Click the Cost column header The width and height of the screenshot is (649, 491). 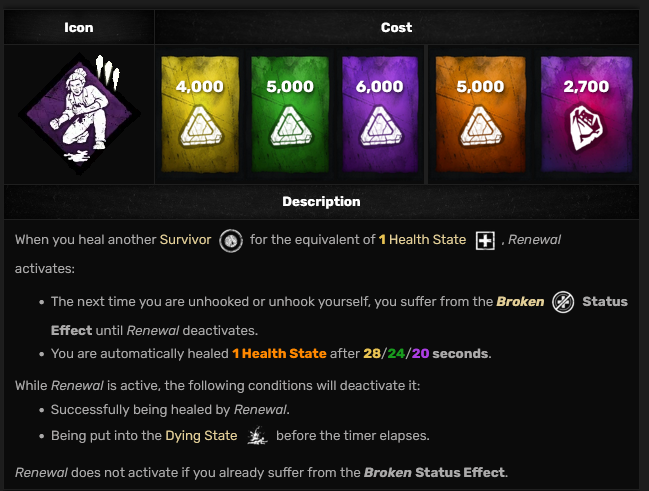pos(397,27)
